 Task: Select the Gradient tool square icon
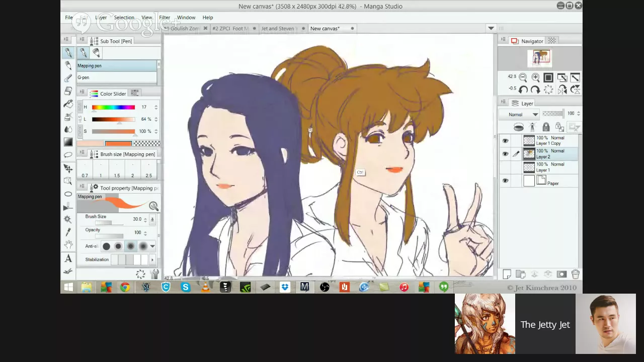pos(68,142)
